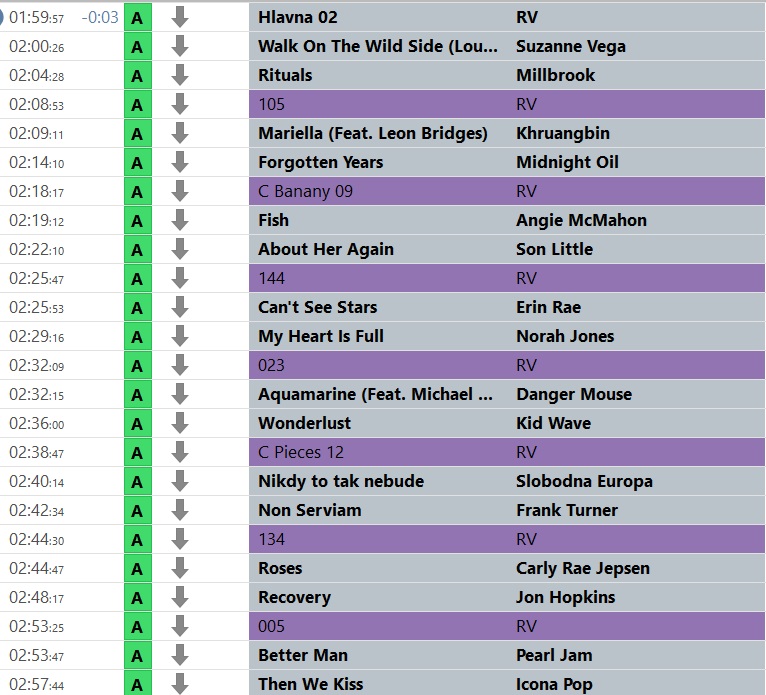
Task: Click the down arrow icon in the Hlavna 02 row
Action: 180,18
